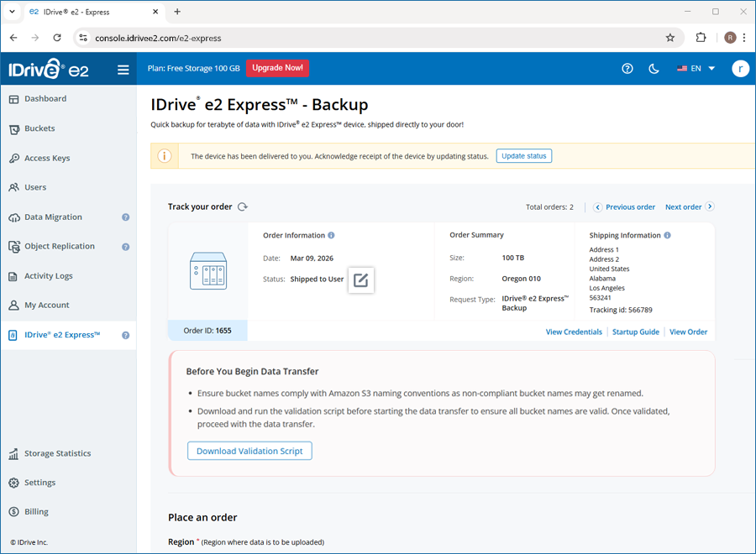Open the user profile avatar menu
The width and height of the screenshot is (756, 554).
pos(741,68)
